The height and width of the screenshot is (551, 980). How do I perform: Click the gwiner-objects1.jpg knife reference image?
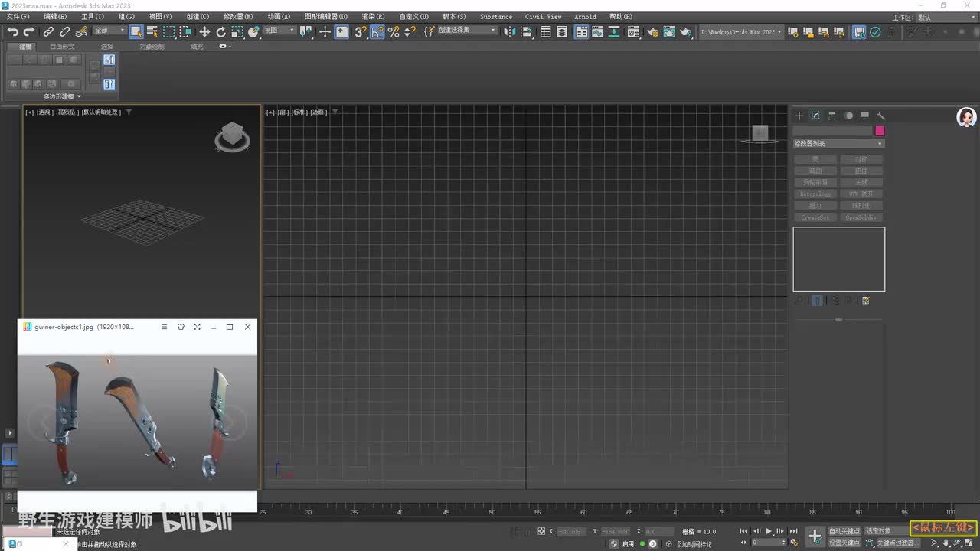coord(138,422)
